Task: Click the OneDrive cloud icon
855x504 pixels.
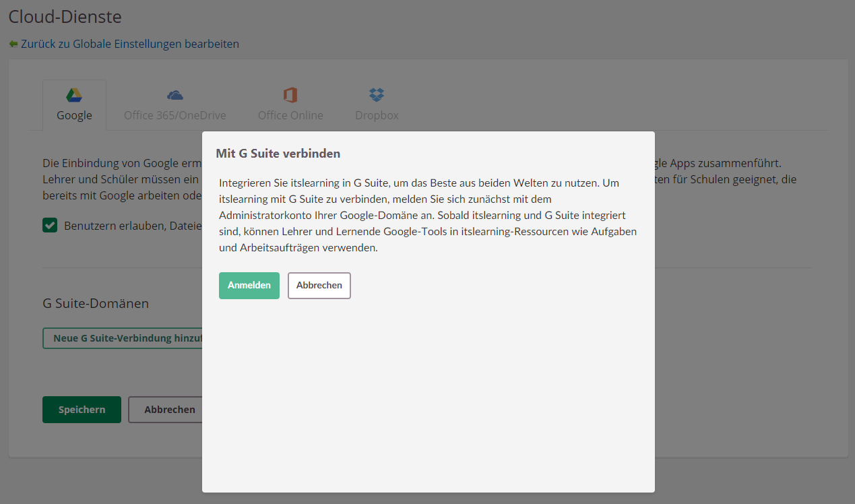Action: click(175, 95)
